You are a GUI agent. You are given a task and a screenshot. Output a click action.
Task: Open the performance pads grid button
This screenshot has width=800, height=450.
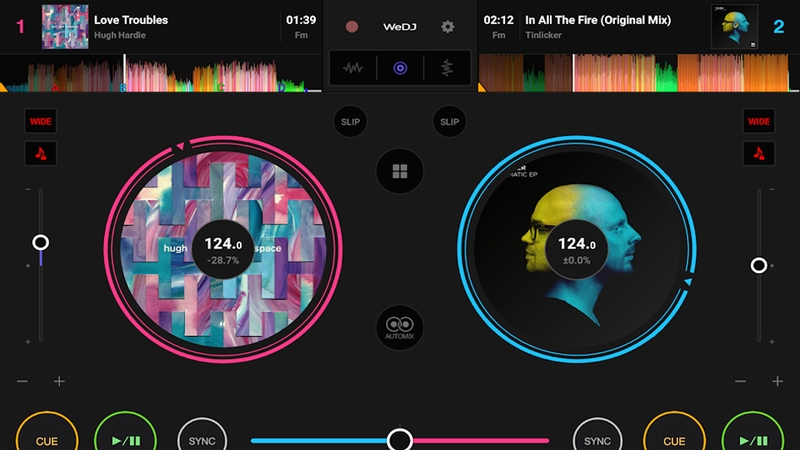point(399,171)
